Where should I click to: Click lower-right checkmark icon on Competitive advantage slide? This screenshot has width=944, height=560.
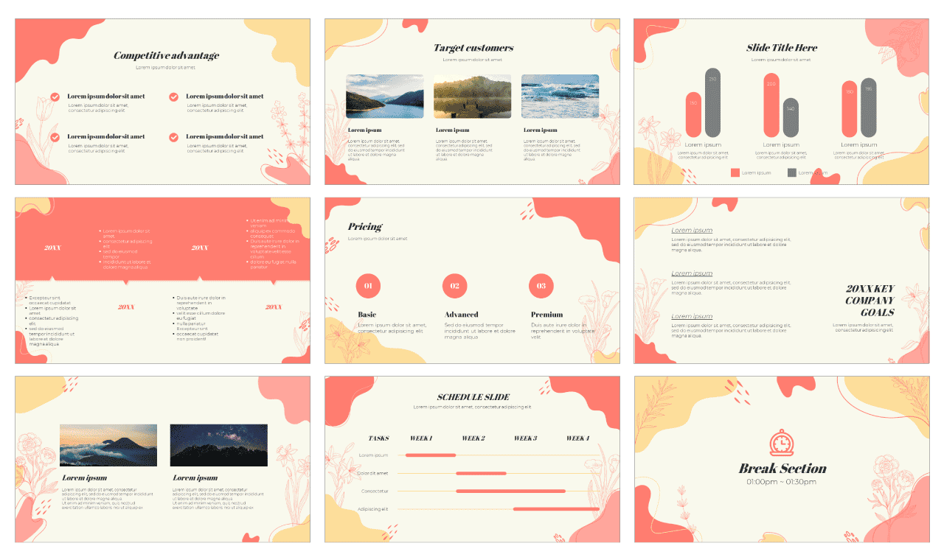173,137
